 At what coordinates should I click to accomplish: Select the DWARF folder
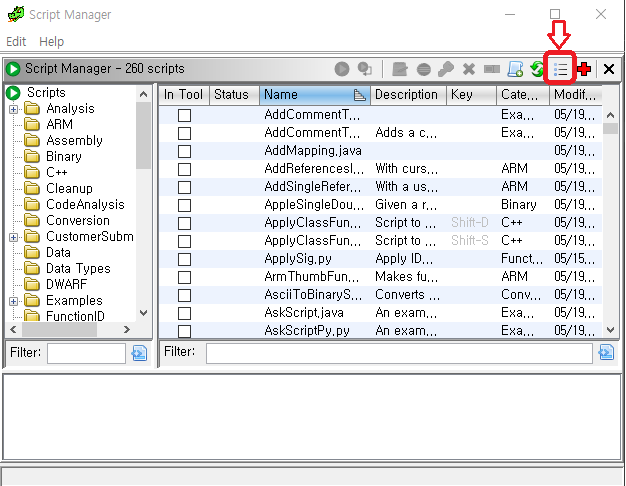(66, 284)
